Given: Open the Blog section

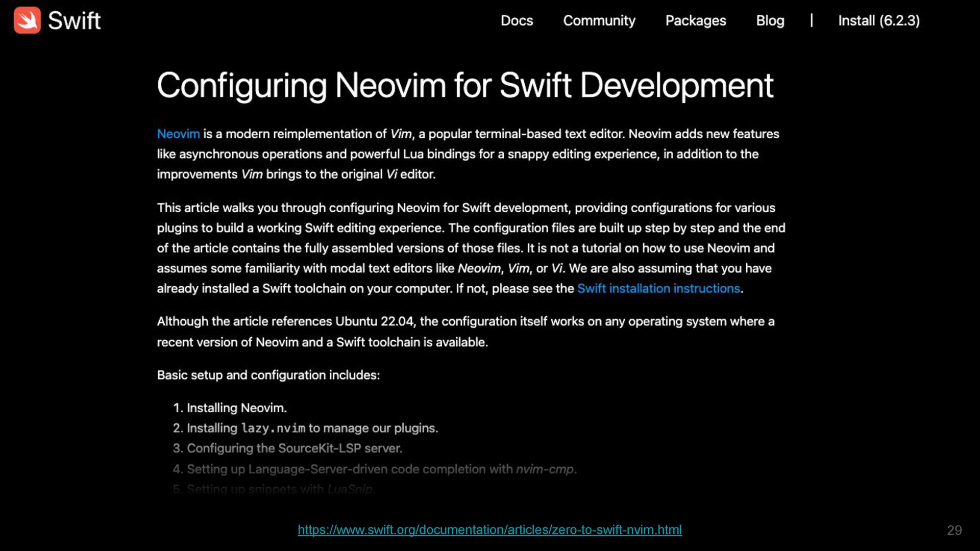Looking at the screenshot, I should click(x=770, y=20).
